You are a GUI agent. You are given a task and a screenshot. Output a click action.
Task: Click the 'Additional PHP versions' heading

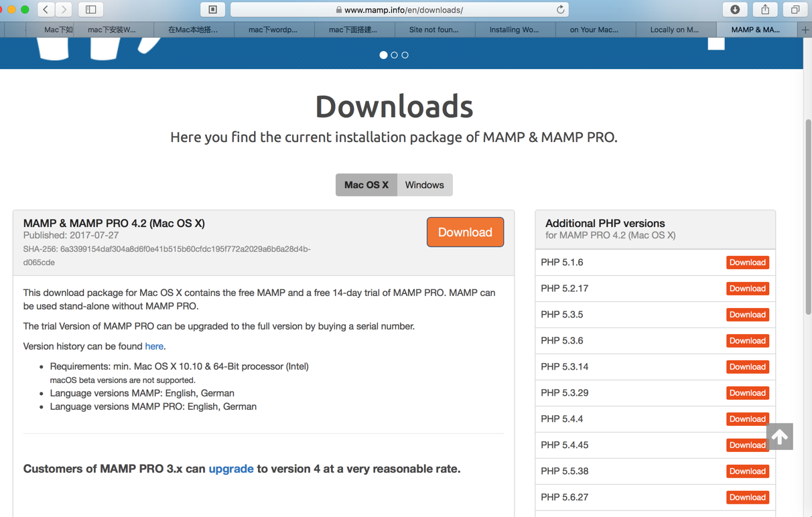605,224
